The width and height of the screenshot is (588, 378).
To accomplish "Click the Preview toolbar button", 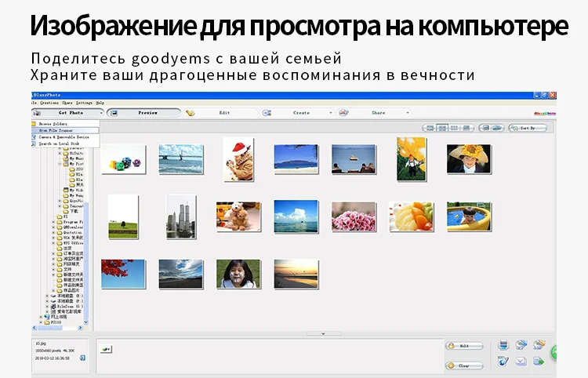I will tap(144, 113).
